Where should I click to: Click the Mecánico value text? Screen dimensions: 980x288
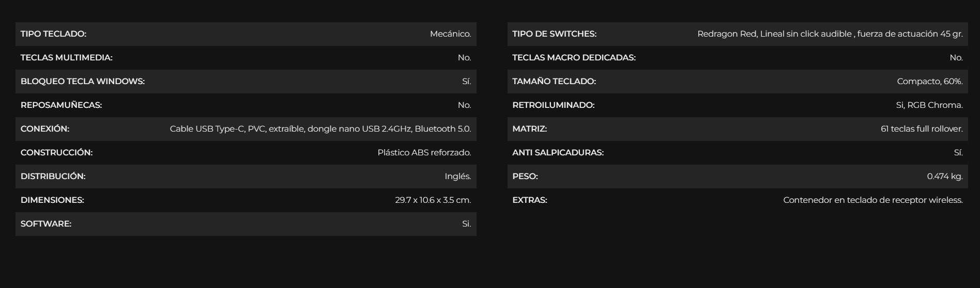coord(450,34)
